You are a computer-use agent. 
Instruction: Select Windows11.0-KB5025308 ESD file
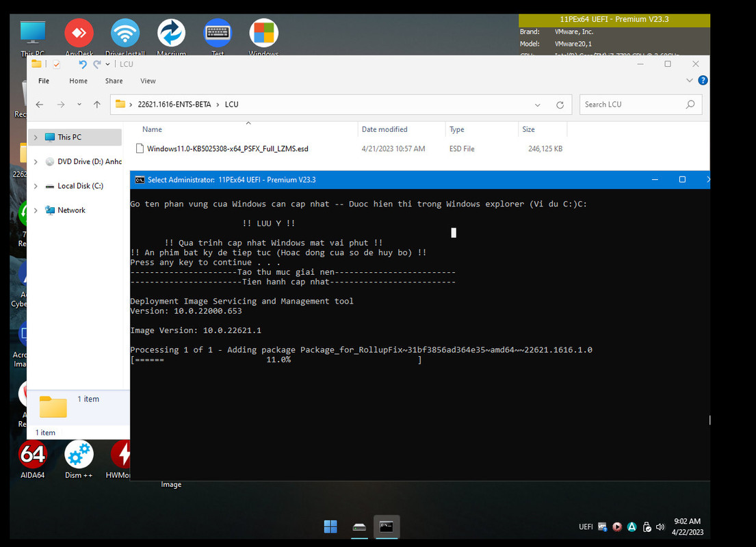tap(228, 149)
